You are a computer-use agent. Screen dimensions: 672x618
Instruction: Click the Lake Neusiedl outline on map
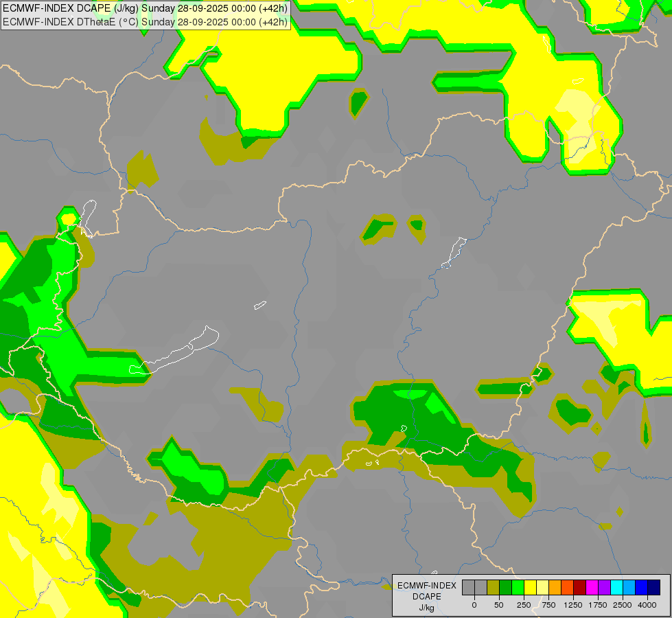click(x=88, y=218)
